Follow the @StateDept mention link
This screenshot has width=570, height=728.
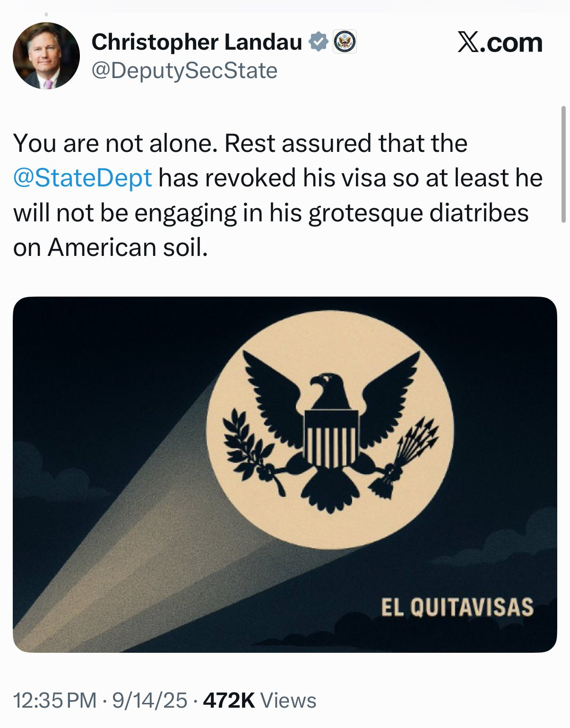coord(83,178)
